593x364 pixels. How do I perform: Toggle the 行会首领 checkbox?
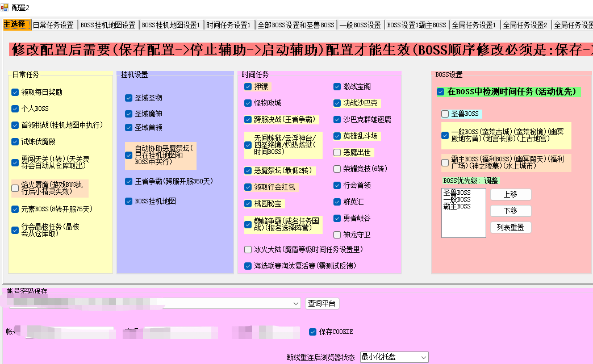[337, 185]
